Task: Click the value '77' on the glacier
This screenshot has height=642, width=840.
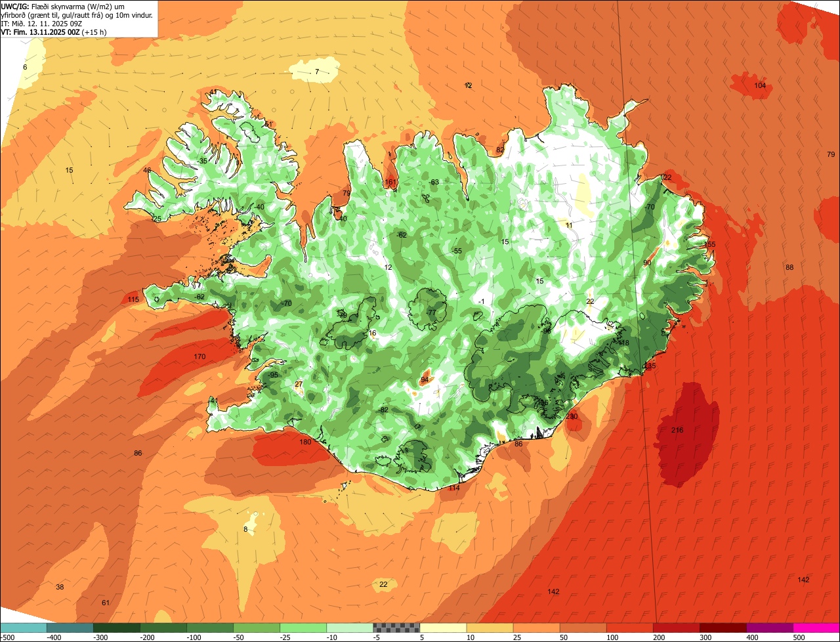Action: pyautogui.click(x=431, y=312)
